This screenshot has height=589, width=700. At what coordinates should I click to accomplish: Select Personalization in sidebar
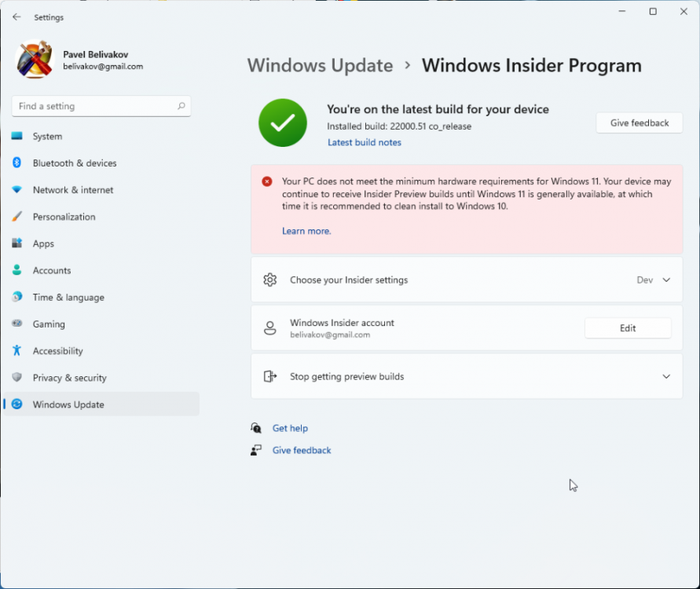(x=101, y=217)
